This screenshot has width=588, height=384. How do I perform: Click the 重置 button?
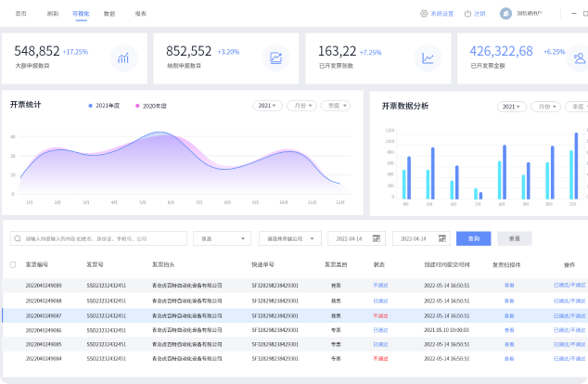click(x=514, y=238)
